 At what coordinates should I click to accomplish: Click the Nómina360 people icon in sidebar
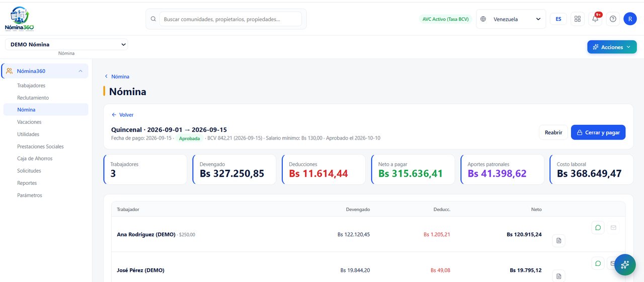9,71
